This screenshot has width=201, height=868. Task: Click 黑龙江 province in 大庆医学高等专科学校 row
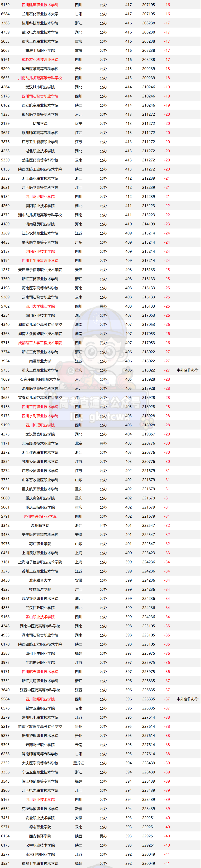point(79,763)
